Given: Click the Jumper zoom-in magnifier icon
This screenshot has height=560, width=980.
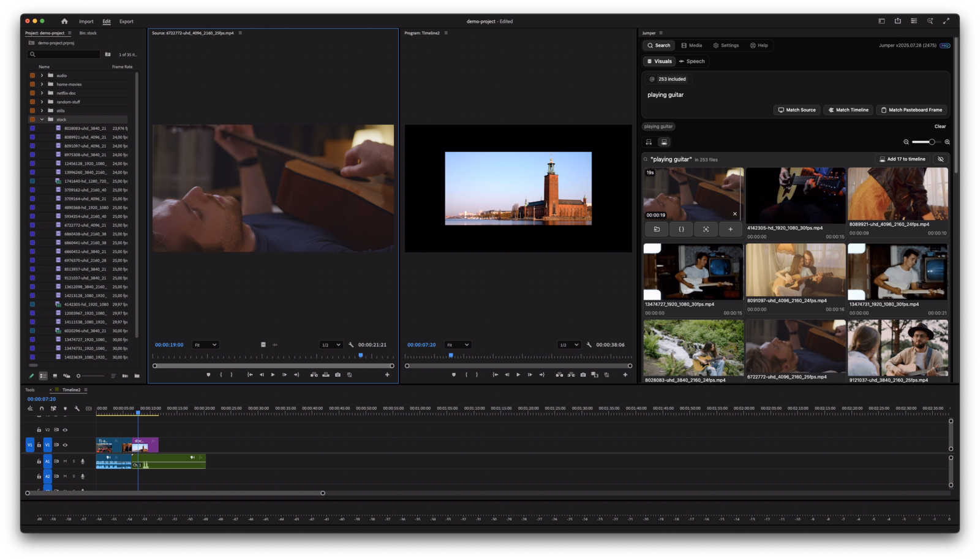Looking at the screenshot, I should point(947,142).
